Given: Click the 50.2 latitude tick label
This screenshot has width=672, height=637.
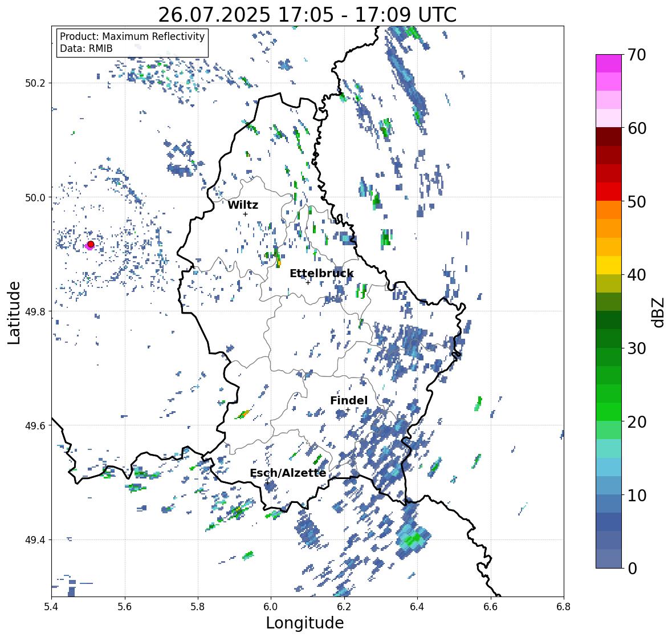Looking at the screenshot, I should (x=35, y=83).
